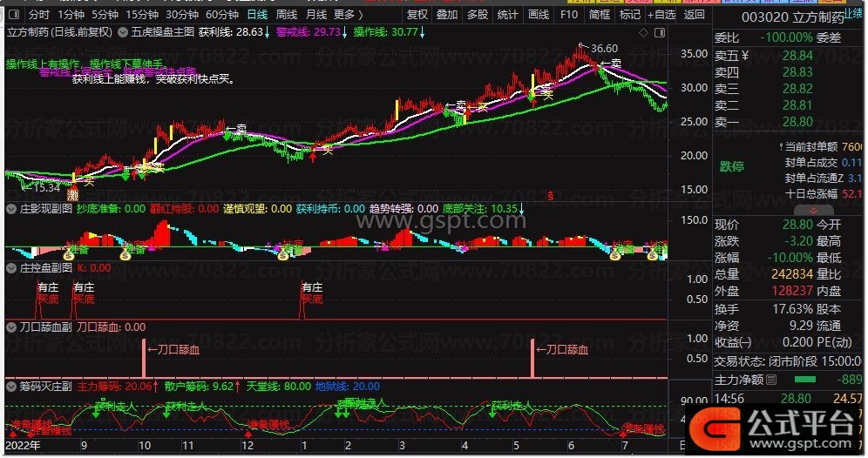Click the last money bag icon in 庄影现副图

tap(654, 255)
